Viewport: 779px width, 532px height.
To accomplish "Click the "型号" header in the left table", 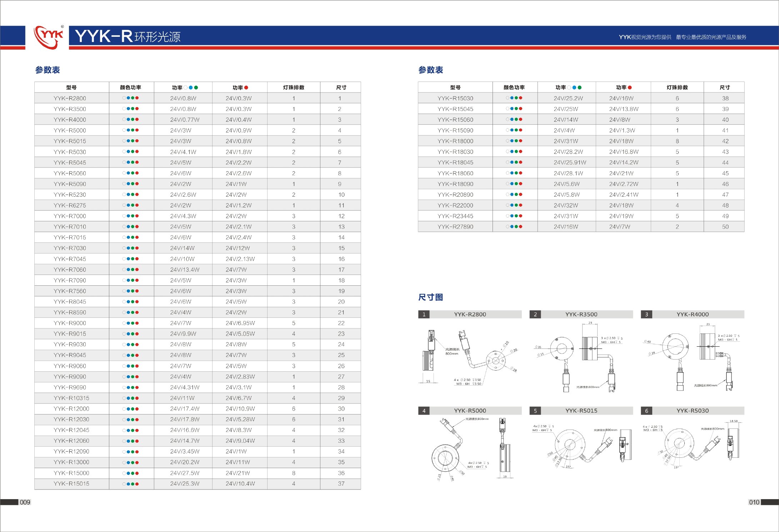I will click(71, 87).
